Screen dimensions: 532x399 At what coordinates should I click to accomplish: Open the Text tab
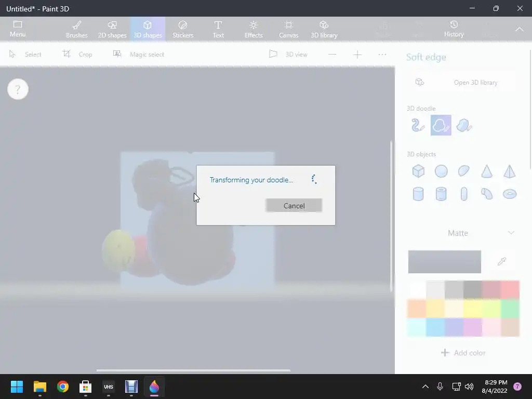(x=218, y=30)
